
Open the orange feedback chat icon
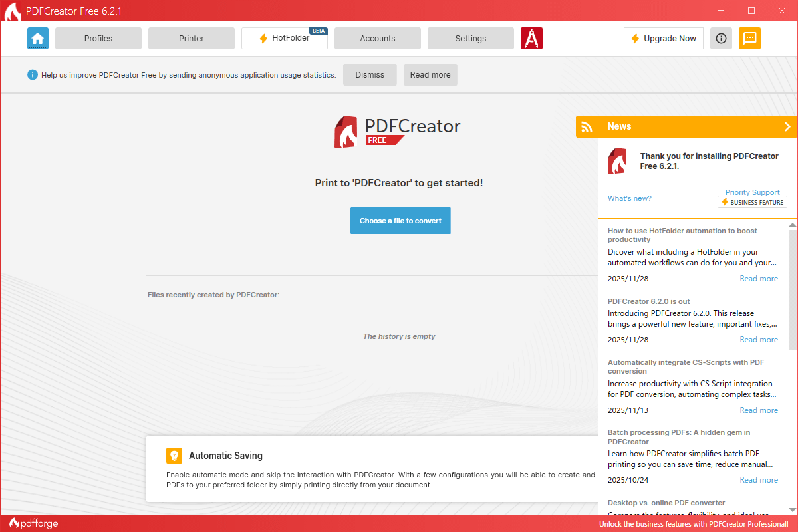pos(749,39)
